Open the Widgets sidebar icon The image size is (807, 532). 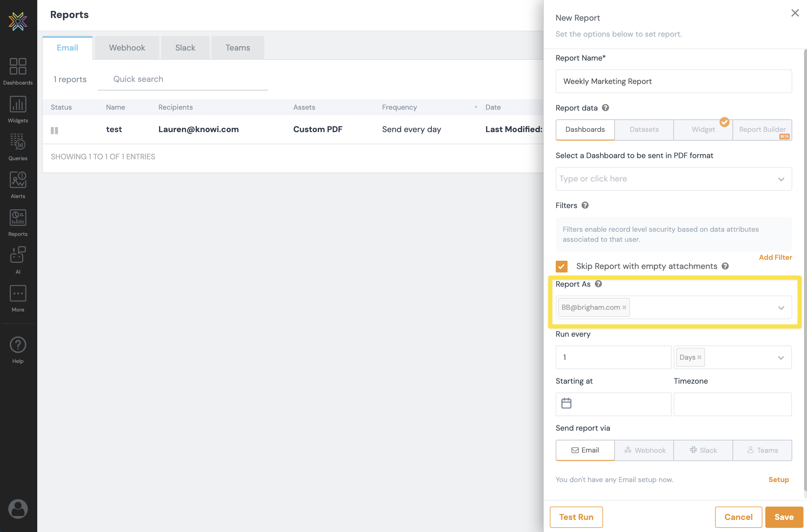click(18, 104)
